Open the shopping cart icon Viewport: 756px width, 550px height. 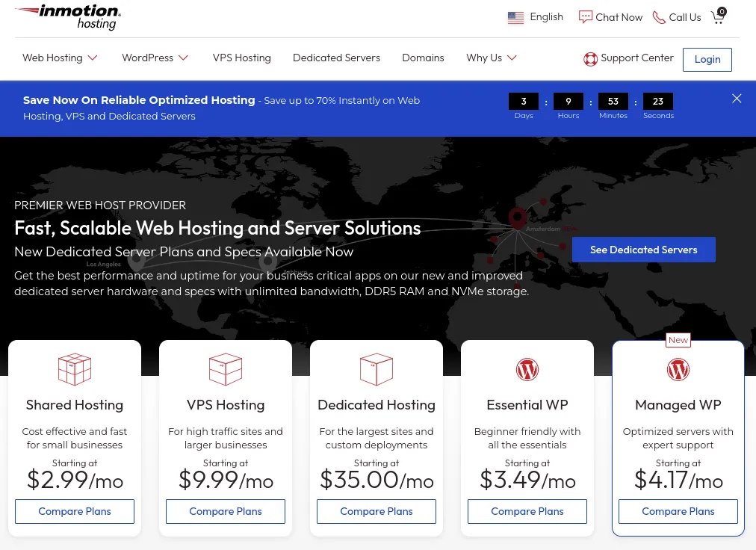pos(717,18)
